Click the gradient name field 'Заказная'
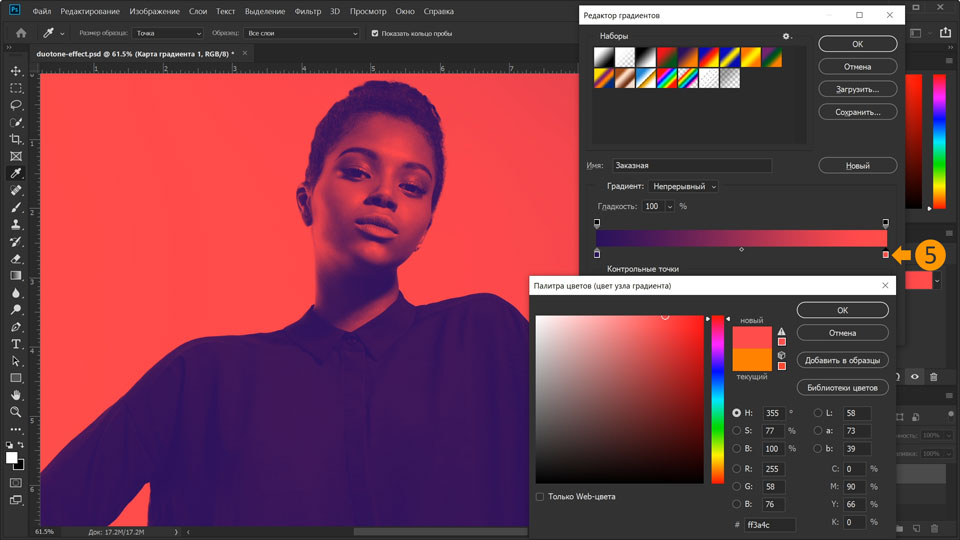Image resolution: width=960 pixels, height=540 pixels. pos(692,165)
